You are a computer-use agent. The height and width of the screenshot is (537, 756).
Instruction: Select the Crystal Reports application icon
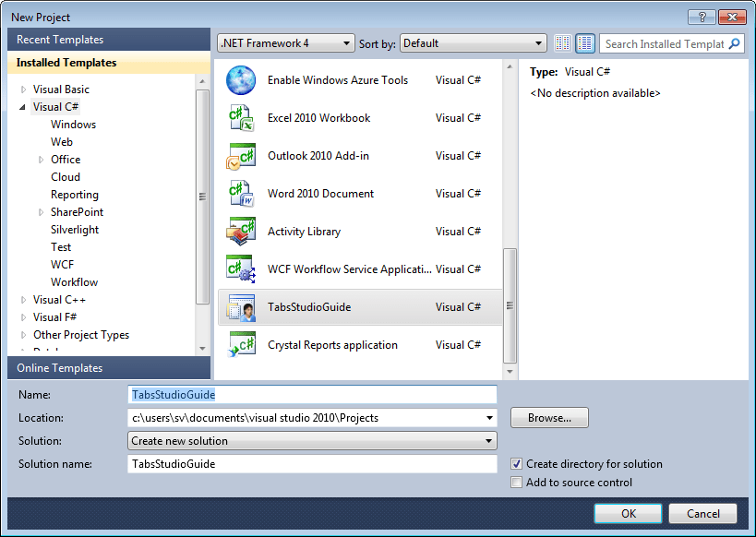240,345
